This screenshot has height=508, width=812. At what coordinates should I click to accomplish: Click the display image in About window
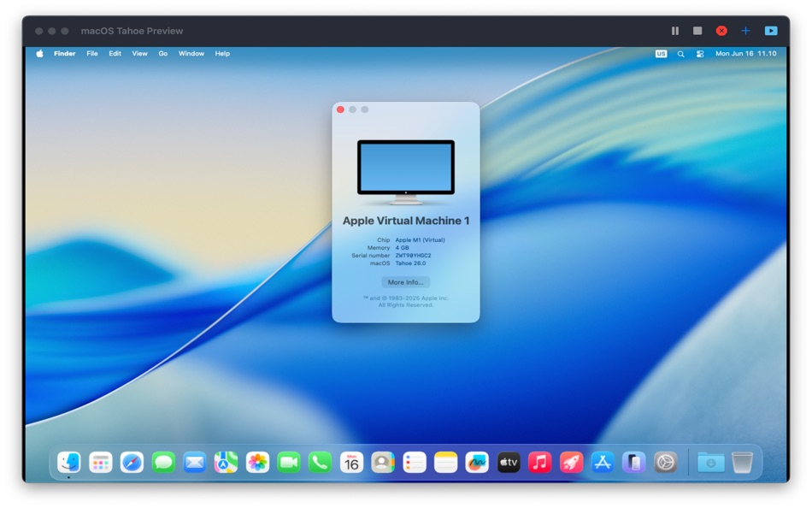pyautogui.click(x=405, y=172)
